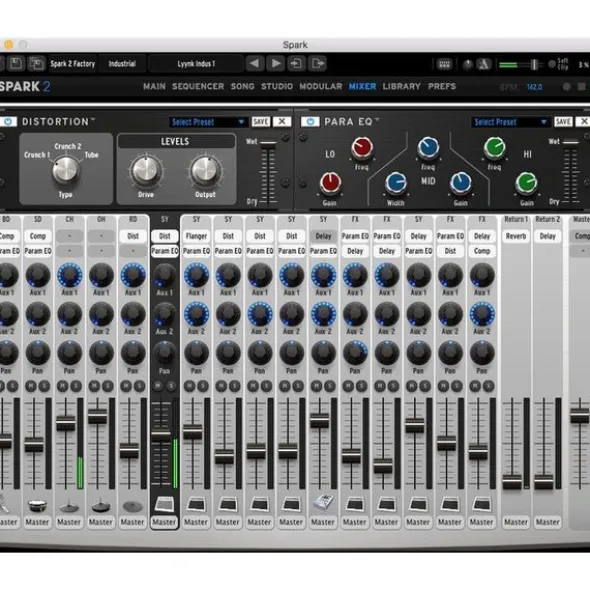Image resolution: width=590 pixels, height=591 pixels.
Task: Click the import project icon
Action: [297, 63]
